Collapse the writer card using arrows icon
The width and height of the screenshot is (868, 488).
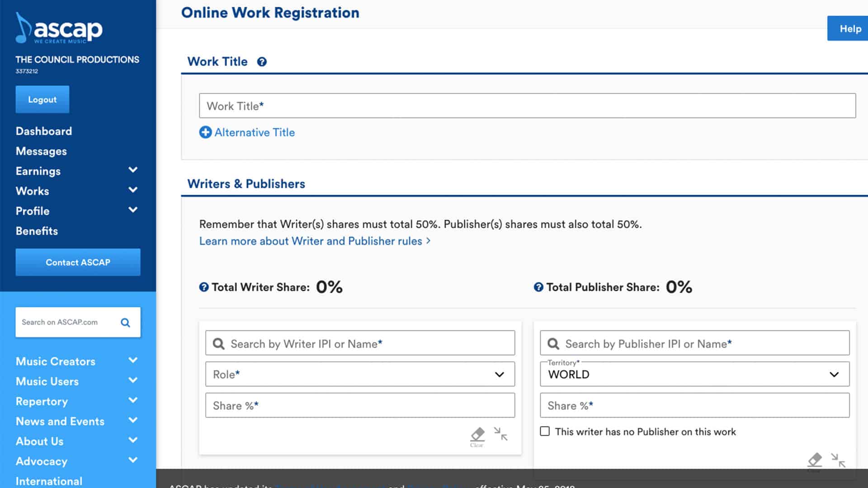(500, 434)
